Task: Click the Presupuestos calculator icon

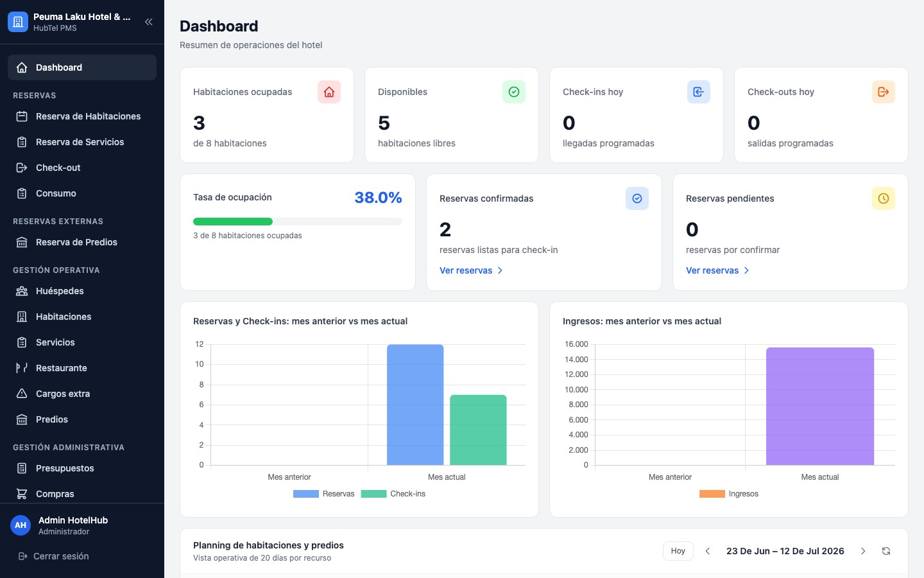Action: 22,468
